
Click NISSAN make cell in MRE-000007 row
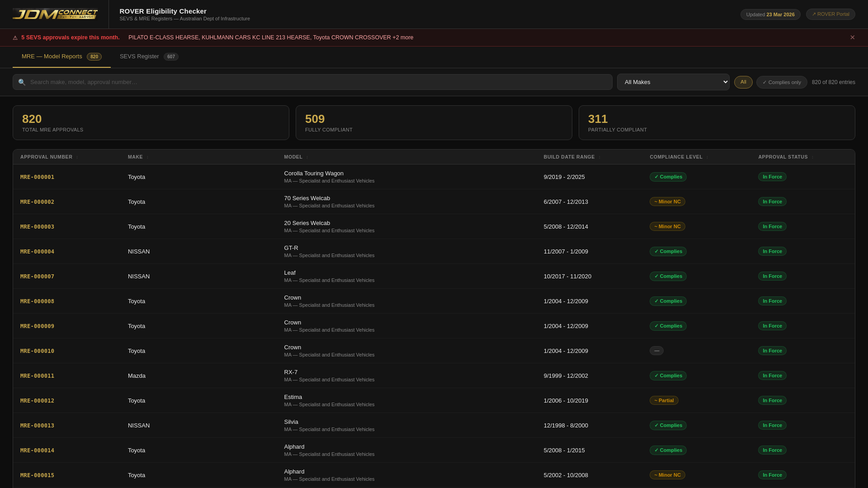tap(139, 277)
